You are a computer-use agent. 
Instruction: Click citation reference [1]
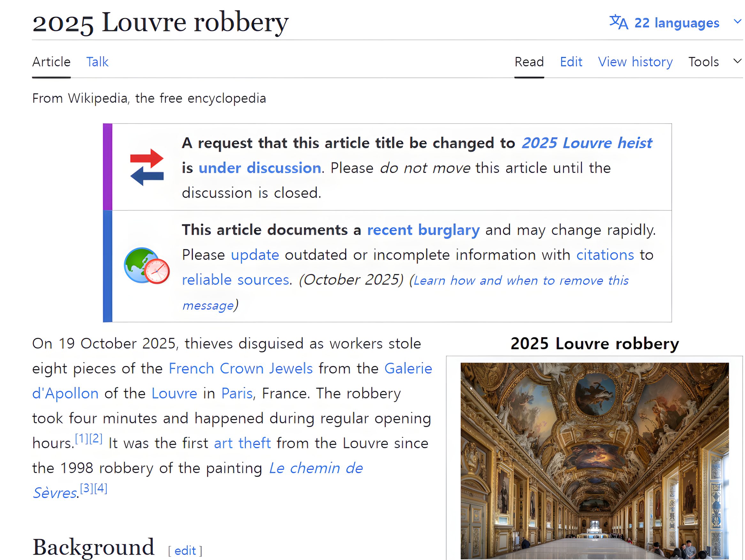point(81,438)
